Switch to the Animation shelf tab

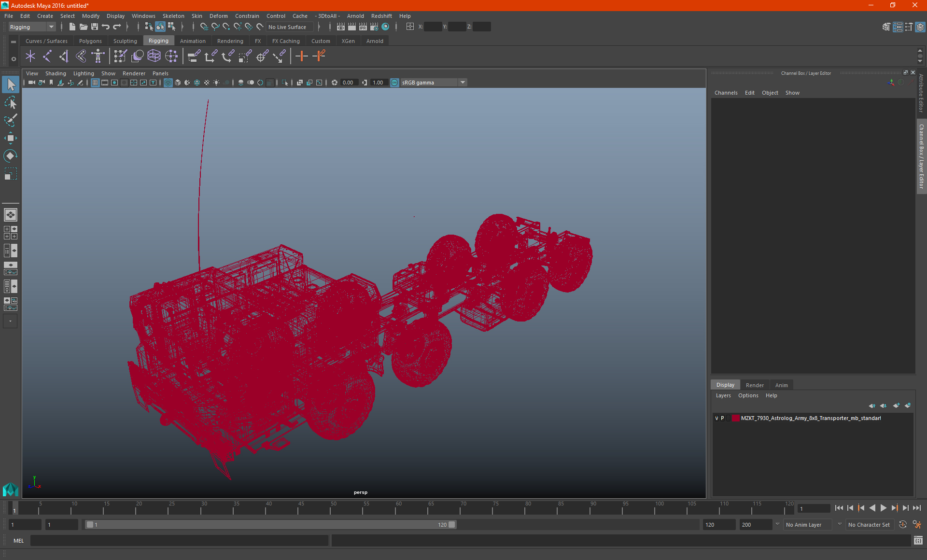point(192,41)
